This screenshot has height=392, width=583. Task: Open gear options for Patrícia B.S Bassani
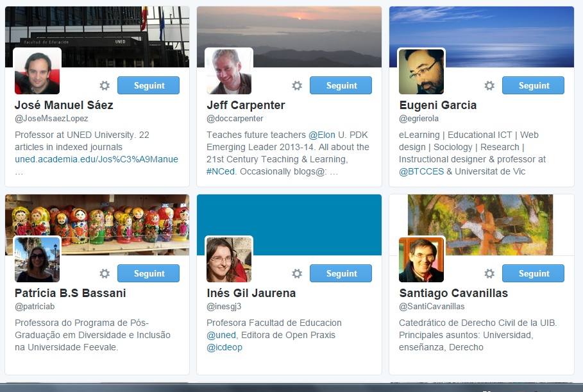tap(105, 274)
